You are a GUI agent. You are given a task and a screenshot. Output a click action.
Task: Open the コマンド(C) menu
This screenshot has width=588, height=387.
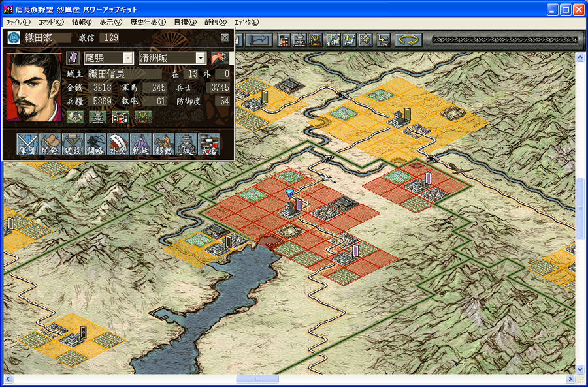[51, 22]
